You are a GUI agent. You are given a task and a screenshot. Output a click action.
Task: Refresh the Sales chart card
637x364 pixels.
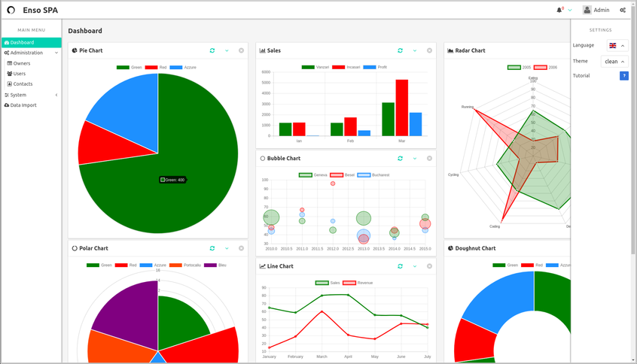click(400, 50)
